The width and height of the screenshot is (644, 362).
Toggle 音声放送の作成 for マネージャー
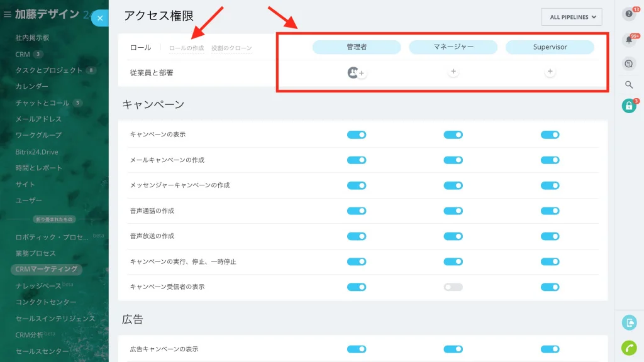[453, 236]
